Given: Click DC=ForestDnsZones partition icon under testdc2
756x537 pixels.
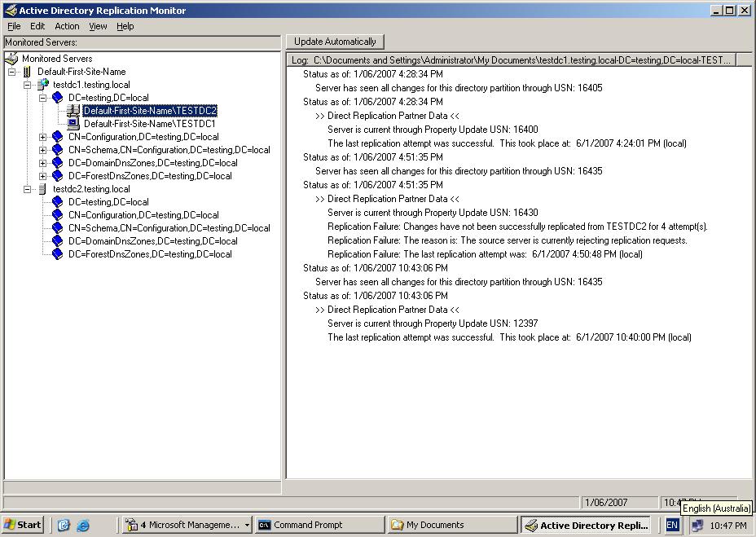Looking at the screenshot, I should click(57, 253).
